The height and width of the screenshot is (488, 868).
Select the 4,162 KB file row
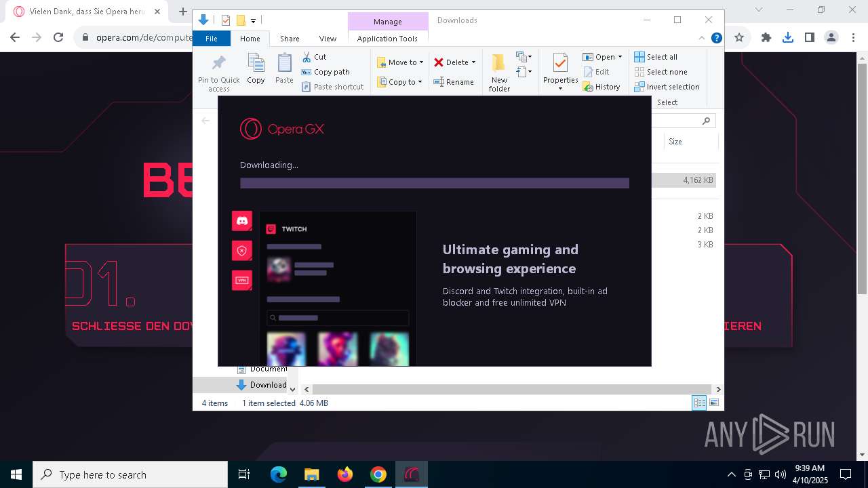pyautogui.click(x=684, y=180)
